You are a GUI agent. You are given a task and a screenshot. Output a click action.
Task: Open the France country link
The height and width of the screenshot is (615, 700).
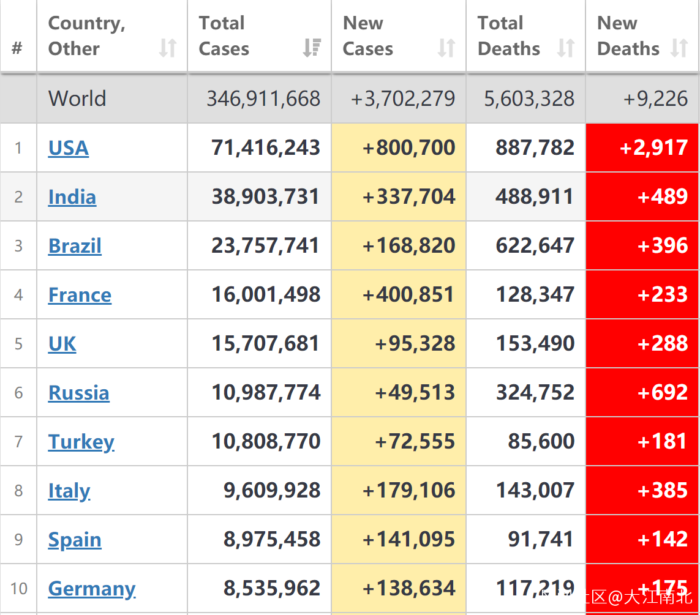point(80,295)
